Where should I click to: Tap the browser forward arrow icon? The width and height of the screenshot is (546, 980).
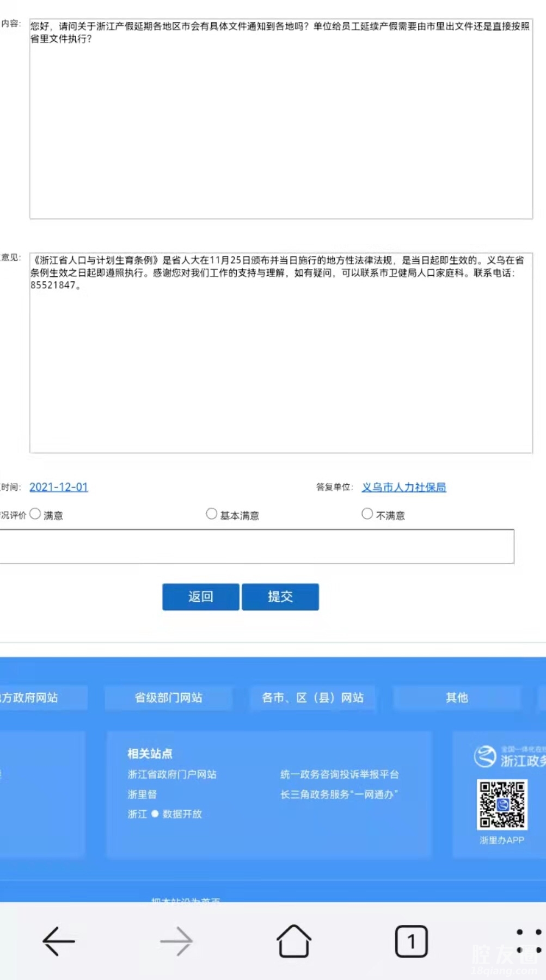click(176, 941)
